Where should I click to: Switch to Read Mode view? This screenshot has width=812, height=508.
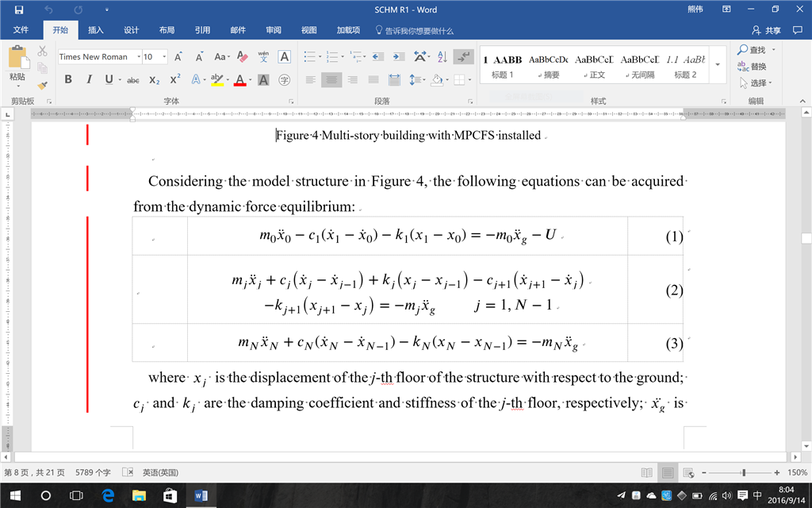647,473
